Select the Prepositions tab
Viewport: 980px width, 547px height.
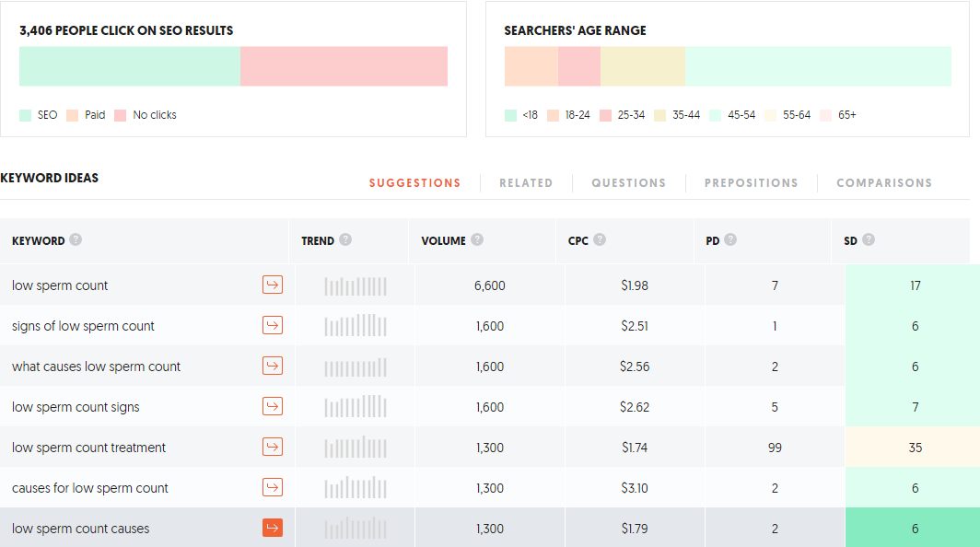click(752, 183)
